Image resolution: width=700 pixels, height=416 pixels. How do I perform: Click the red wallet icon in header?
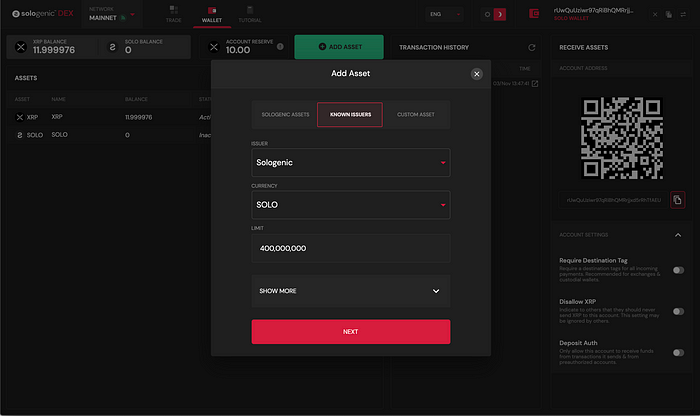pyautogui.click(x=534, y=14)
